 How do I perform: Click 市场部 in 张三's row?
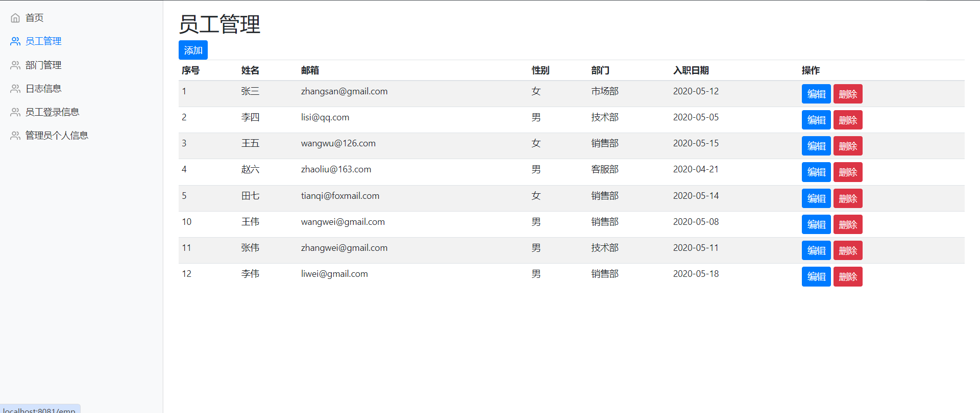(605, 91)
